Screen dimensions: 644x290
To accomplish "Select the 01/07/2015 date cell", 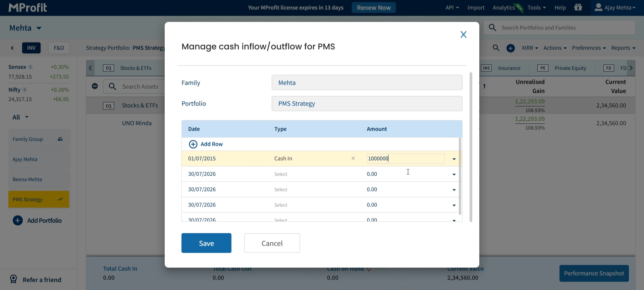I will click(x=202, y=159).
